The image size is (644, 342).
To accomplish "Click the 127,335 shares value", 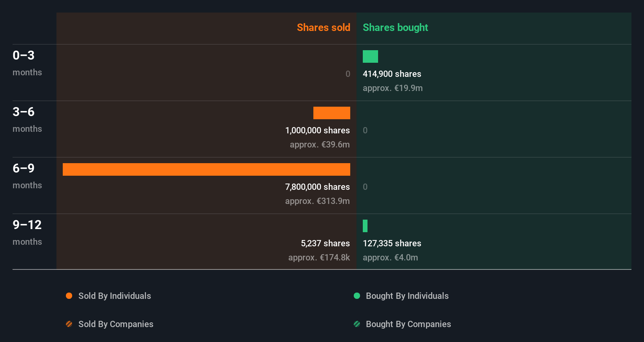I will click(x=392, y=244).
